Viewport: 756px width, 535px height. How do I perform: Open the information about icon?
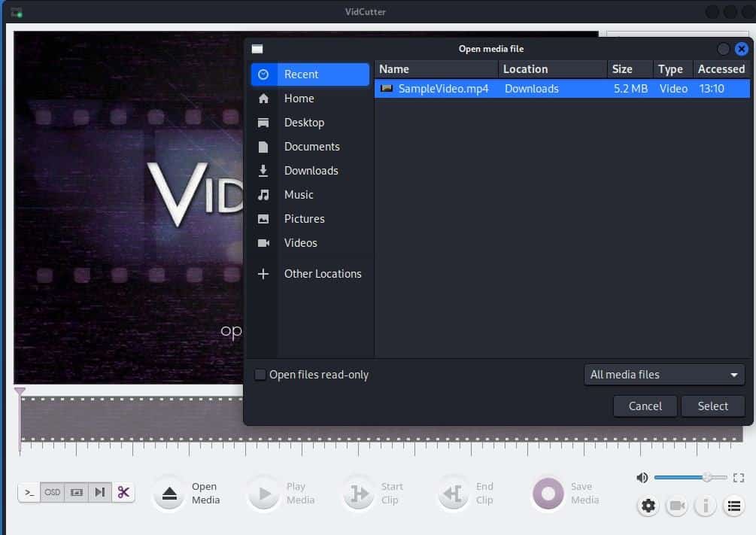point(706,506)
